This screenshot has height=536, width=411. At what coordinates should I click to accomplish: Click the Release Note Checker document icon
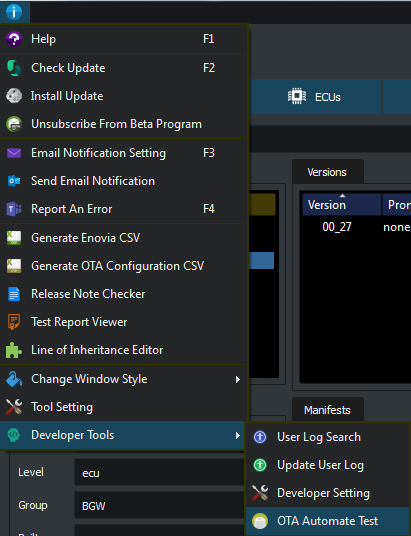pos(14,294)
